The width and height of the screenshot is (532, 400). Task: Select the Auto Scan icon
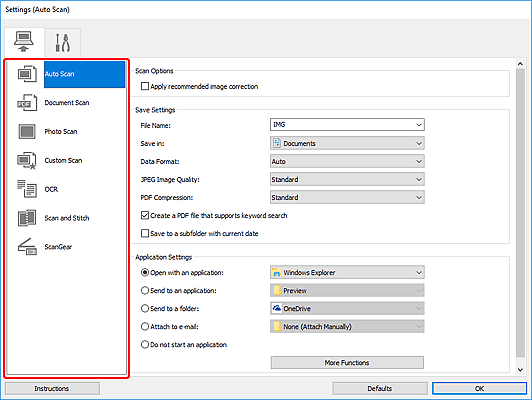(27, 74)
